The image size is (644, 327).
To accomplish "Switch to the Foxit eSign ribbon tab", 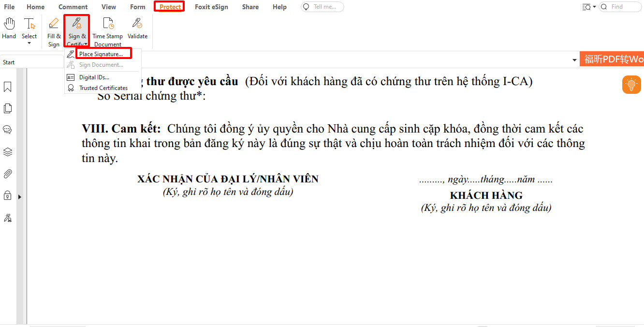I will 211,7.
